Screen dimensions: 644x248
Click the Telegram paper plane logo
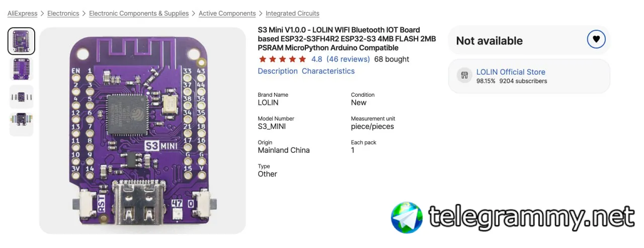click(x=407, y=218)
